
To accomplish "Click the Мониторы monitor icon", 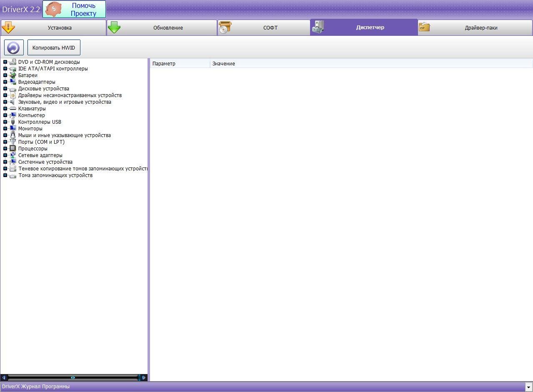I will [13, 129].
